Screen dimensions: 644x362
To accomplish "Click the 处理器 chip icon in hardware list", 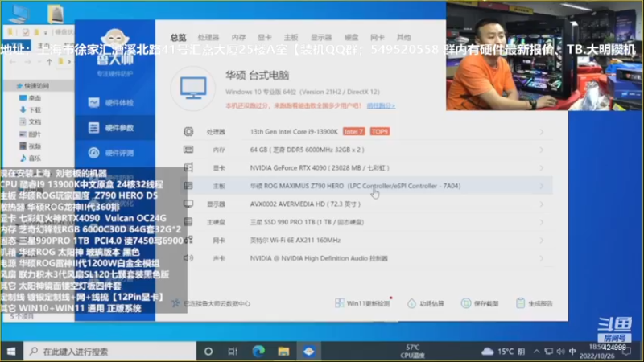I will 188,131.
